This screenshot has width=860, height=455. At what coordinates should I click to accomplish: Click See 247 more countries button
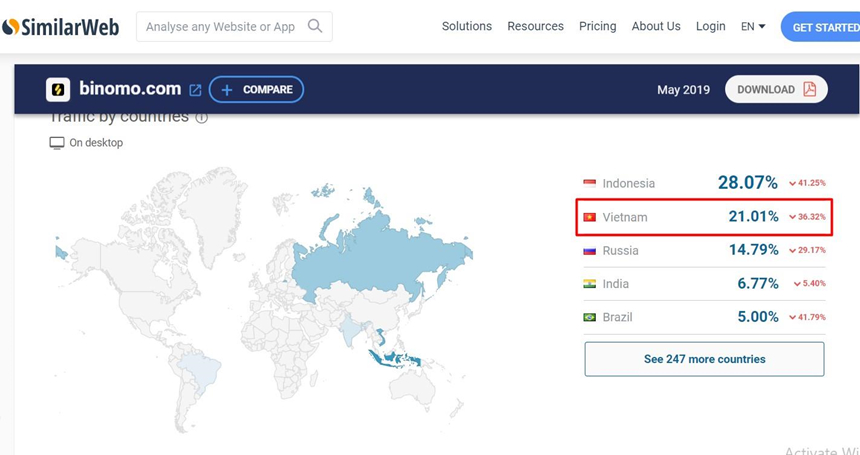(x=704, y=359)
